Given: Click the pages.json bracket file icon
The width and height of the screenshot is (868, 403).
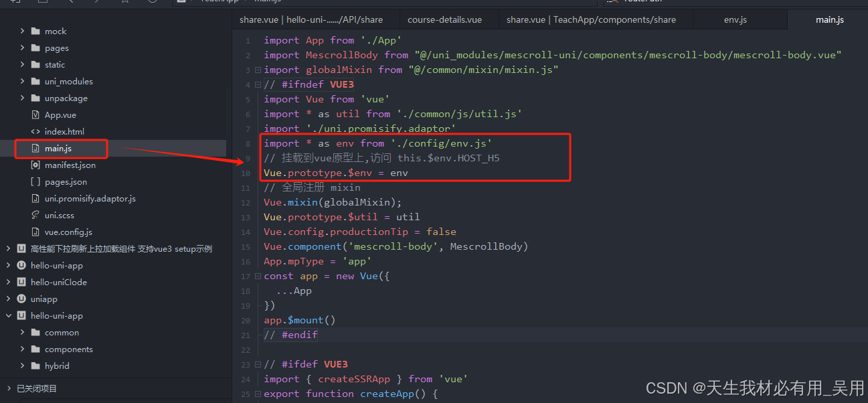Looking at the screenshot, I should point(35,182).
